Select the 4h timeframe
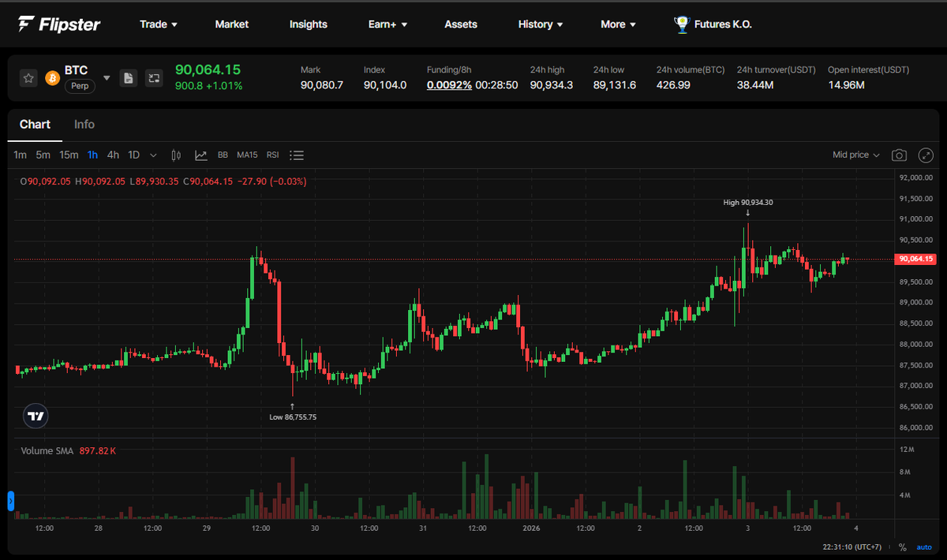Screen dimensions: 947x560 point(113,155)
